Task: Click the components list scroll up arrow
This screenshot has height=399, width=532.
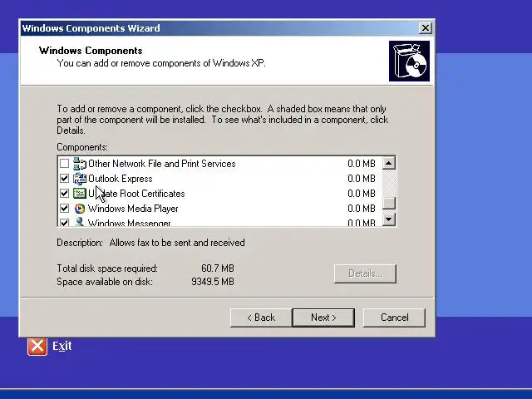Action: coord(389,163)
